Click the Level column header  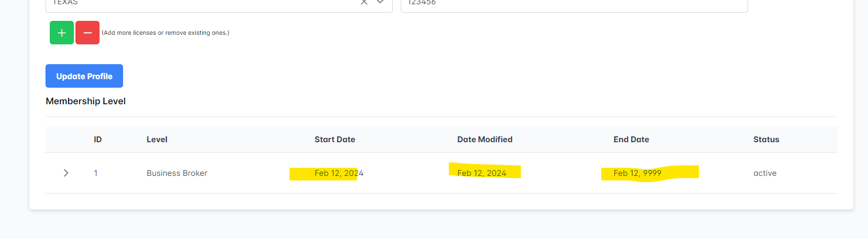[157, 140]
